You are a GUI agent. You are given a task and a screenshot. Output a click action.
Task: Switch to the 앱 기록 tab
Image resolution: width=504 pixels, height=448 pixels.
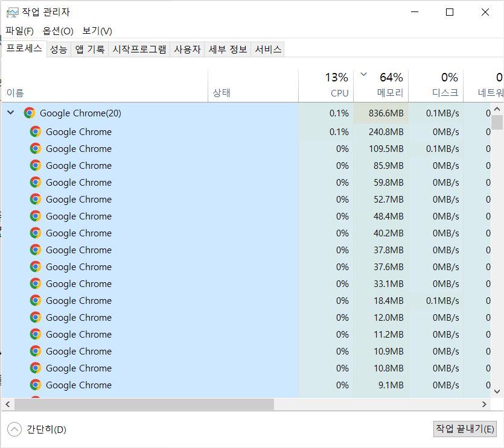90,49
